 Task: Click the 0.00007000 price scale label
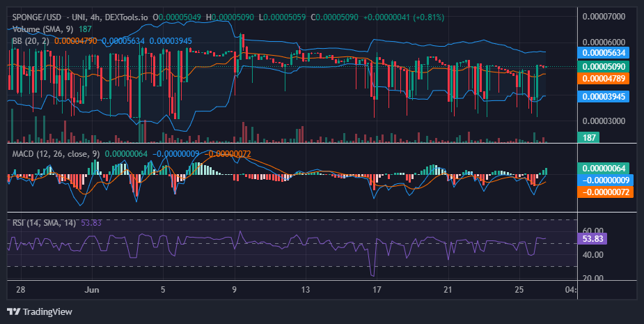604,17
